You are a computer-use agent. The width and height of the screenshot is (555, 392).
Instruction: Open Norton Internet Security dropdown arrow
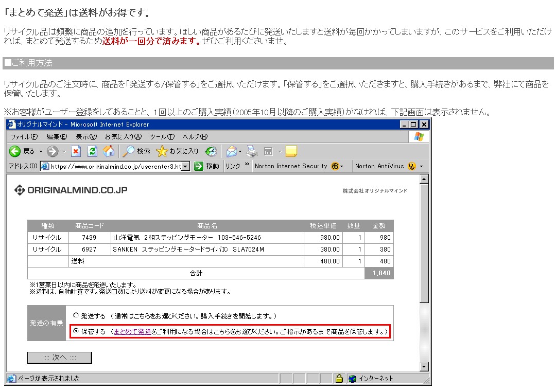pos(341,166)
